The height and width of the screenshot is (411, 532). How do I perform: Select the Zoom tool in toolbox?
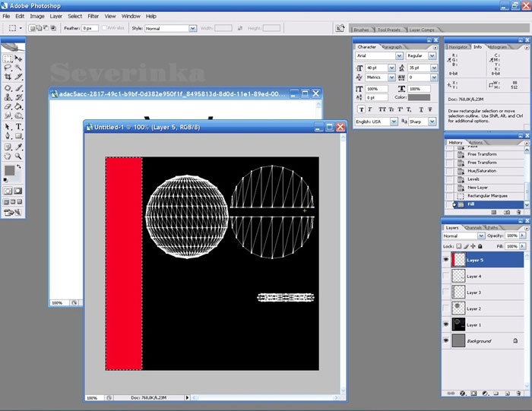pos(18,156)
